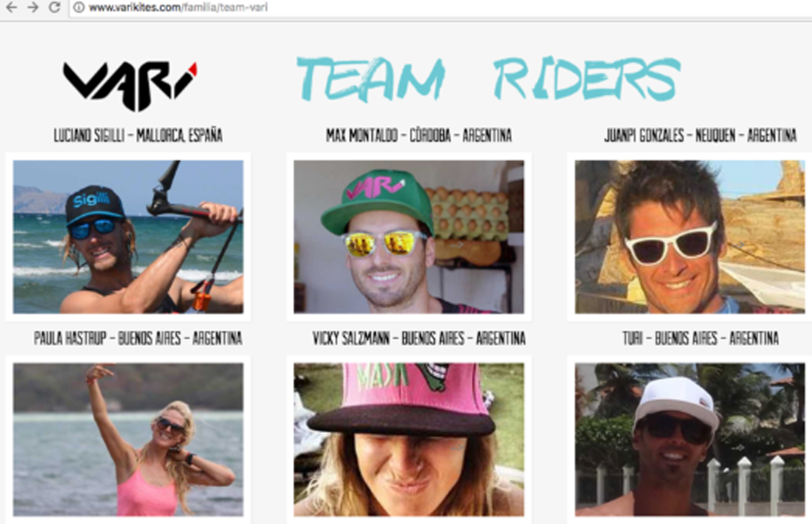Image resolution: width=812 pixels, height=524 pixels.
Task: Open Vicky Salzmann's rider photo
Action: point(409,440)
